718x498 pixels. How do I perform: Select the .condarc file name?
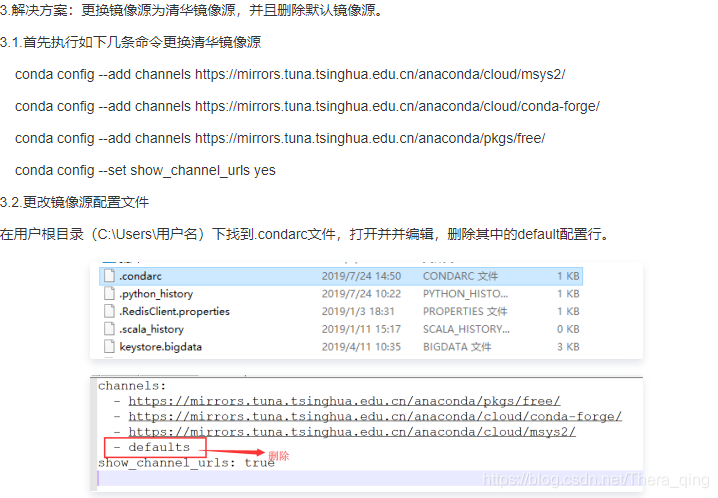[x=141, y=276]
